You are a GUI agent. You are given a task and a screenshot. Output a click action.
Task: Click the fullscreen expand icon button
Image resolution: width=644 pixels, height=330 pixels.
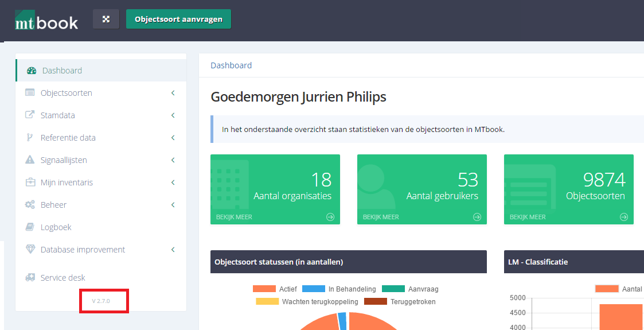coord(106,20)
